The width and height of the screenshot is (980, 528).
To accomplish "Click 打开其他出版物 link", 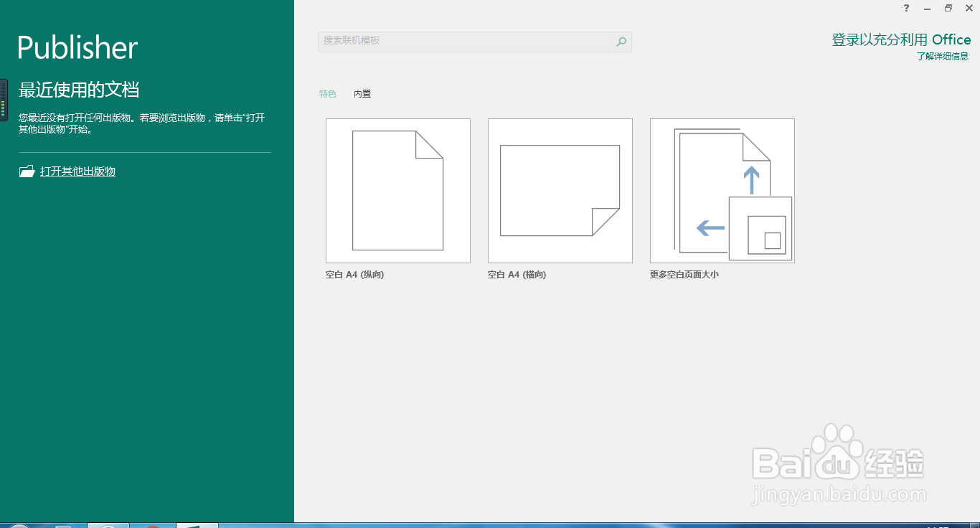I will point(77,171).
